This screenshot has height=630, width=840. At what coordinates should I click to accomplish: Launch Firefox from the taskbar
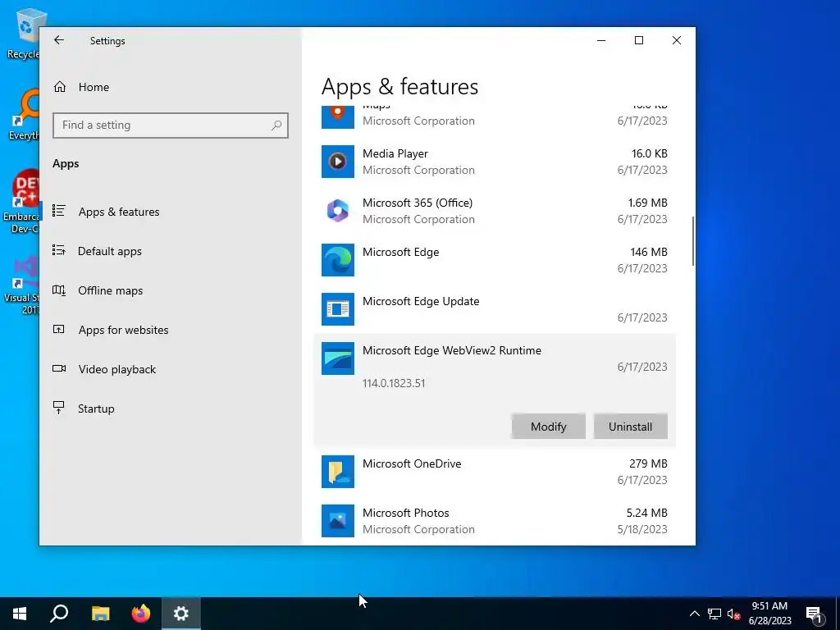pyautogui.click(x=141, y=614)
